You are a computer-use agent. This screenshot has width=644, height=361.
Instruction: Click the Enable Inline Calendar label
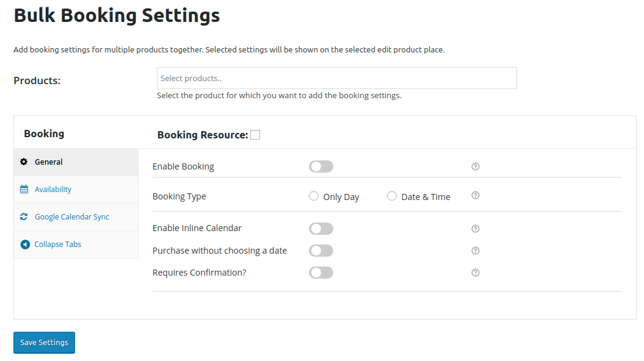pyautogui.click(x=197, y=228)
